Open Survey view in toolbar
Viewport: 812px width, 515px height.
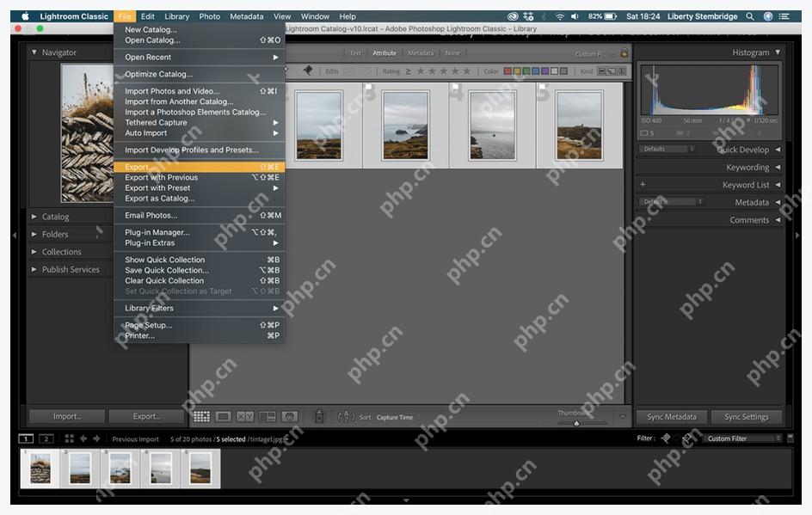(x=268, y=417)
